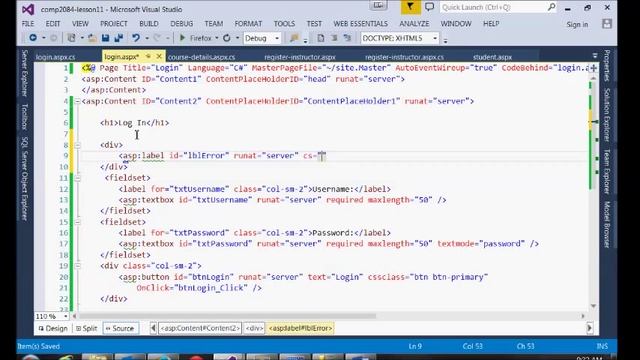This screenshot has height=360, width=640.
Task: Click the presentation mode icon in title bar
Action: click(378, 6)
